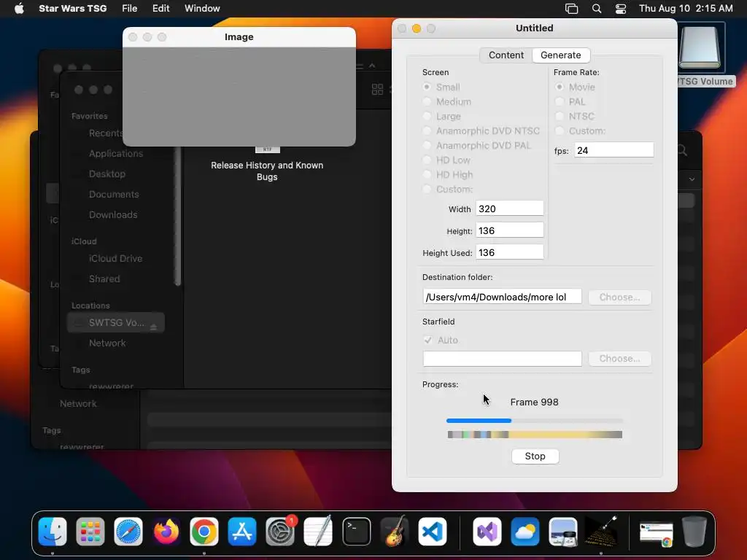Open GarageBand in the Dock
Screen dimensions: 747x560
coord(395,532)
